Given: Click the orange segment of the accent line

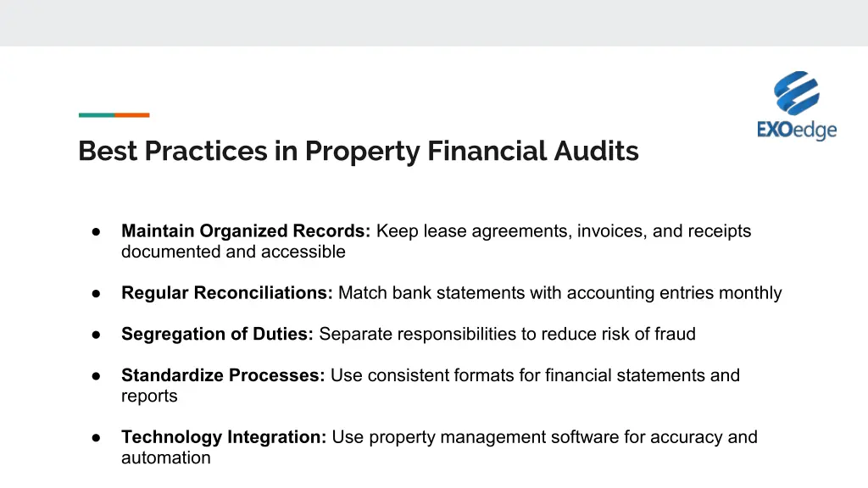Looking at the screenshot, I should click(x=132, y=115).
